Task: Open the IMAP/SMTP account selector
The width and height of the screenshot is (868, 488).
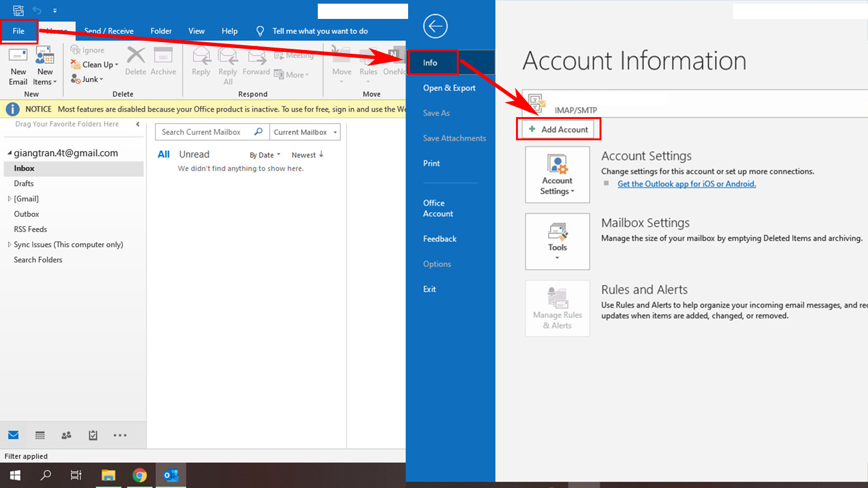Action: click(x=695, y=104)
